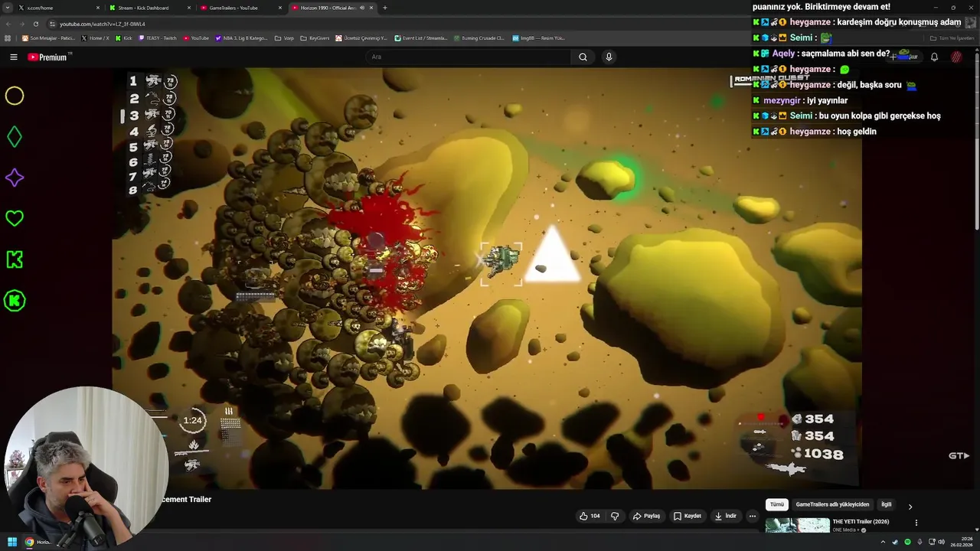Show more filter chips with right chevron

pyautogui.click(x=910, y=507)
